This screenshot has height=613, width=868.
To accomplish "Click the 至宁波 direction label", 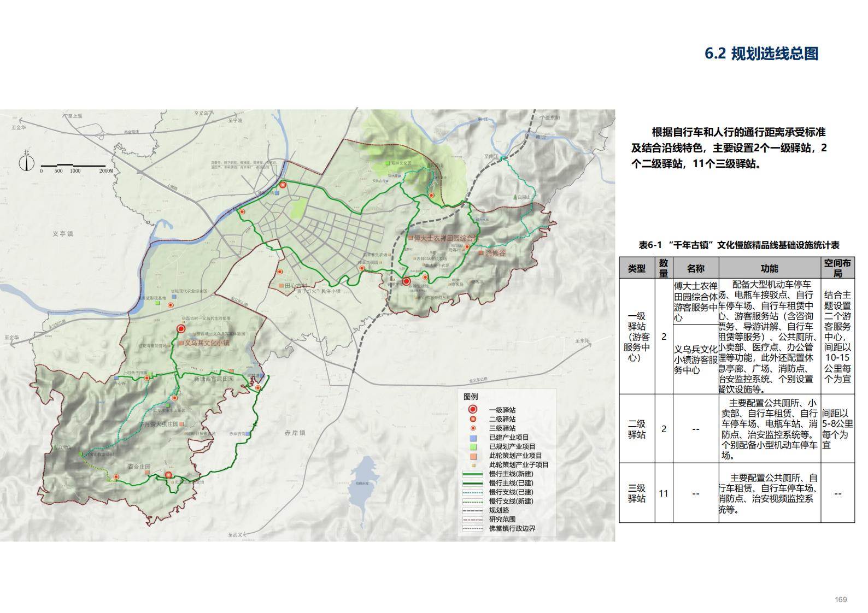I will click(x=234, y=120).
